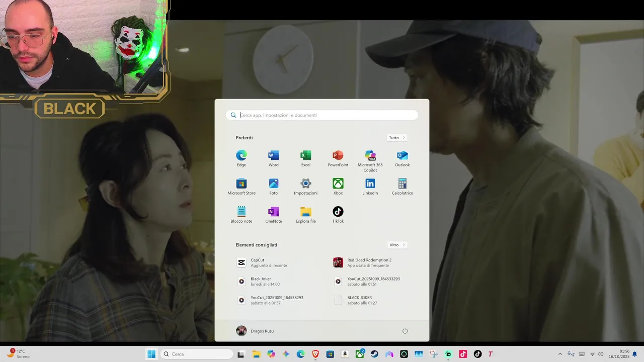The image size is (644, 362).
Task: Open the volume speaker tray icon
Action: click(600, 354)
